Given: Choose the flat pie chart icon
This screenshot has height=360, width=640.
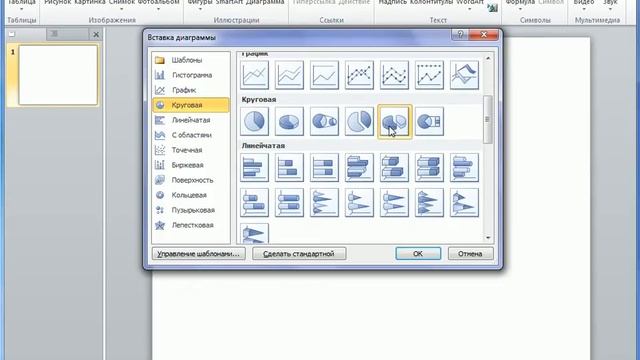Looking at the screenshot, I should [x=254, y=121].
